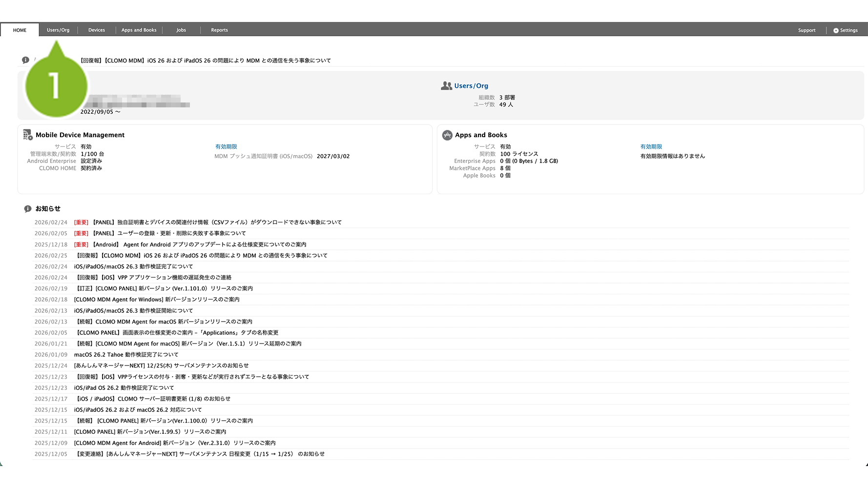Click 有効期限 link under Mobile Device Management
This screenshot has width=868, height=488.
coord(226,147)
